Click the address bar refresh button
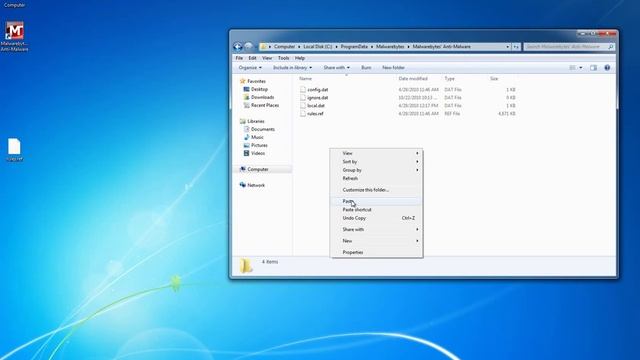Image resolution: width=640 pixels, height=360 pixels. [516, 47]
